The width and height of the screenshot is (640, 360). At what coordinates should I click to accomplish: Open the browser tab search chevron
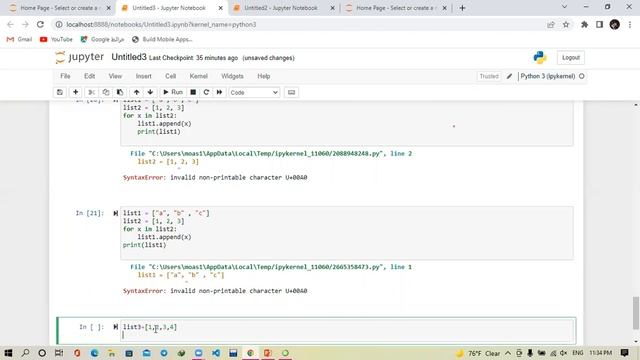click(x=564, y=7)
